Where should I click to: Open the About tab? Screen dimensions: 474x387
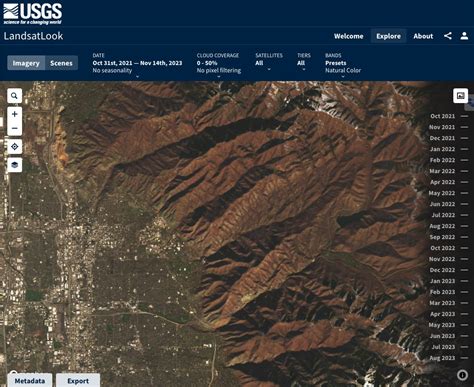(423, 36)
